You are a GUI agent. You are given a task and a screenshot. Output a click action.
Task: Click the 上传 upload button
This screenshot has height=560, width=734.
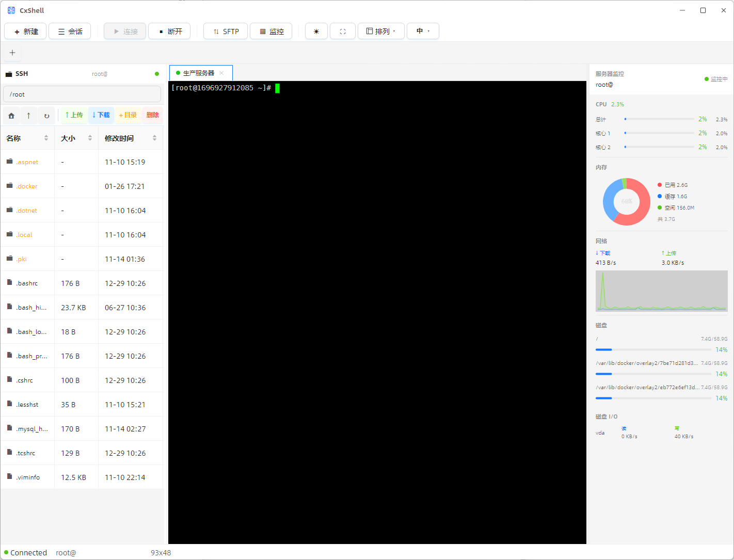[74, 115]
